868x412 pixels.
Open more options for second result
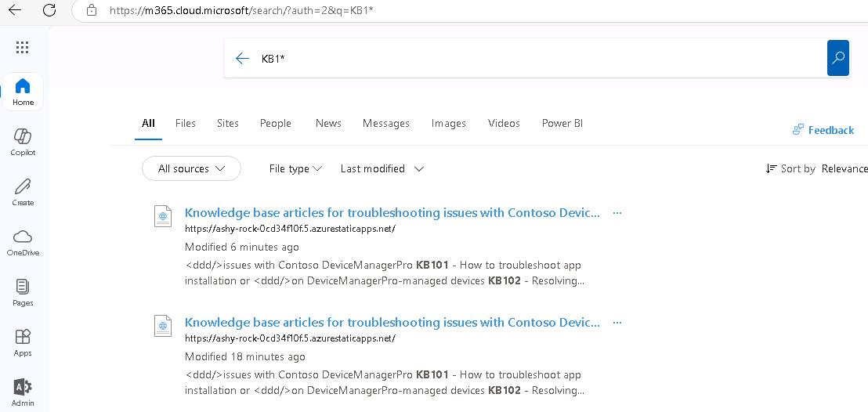tap(617, 323)
